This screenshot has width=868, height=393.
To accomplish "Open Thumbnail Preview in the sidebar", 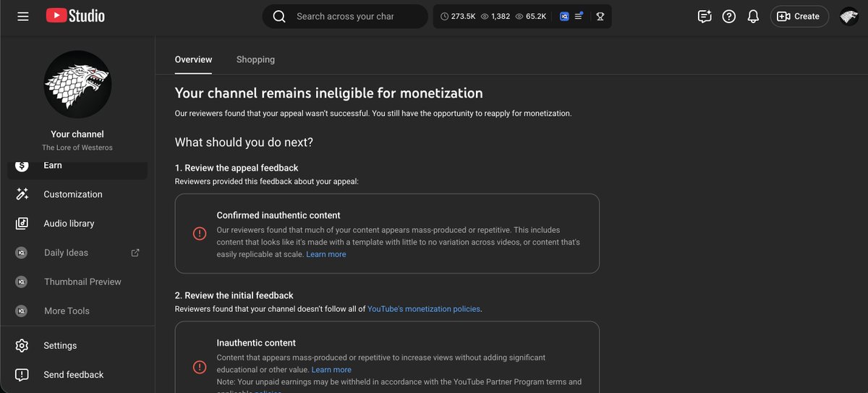I will 77,282.
